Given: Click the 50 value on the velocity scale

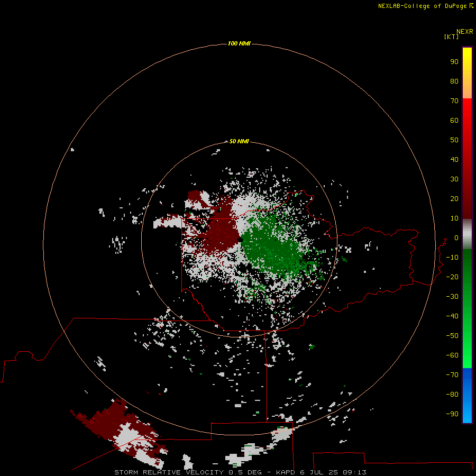Looking at the screenshot, I should click(x=454, y=140).
